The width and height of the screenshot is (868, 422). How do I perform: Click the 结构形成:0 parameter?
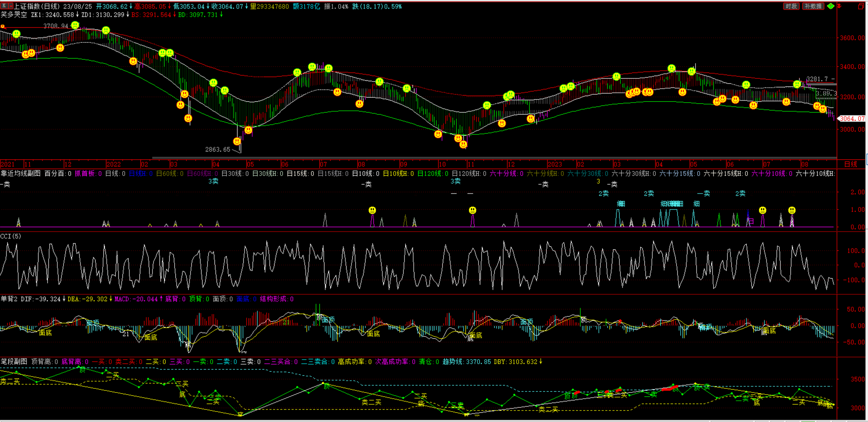[277, 299]
